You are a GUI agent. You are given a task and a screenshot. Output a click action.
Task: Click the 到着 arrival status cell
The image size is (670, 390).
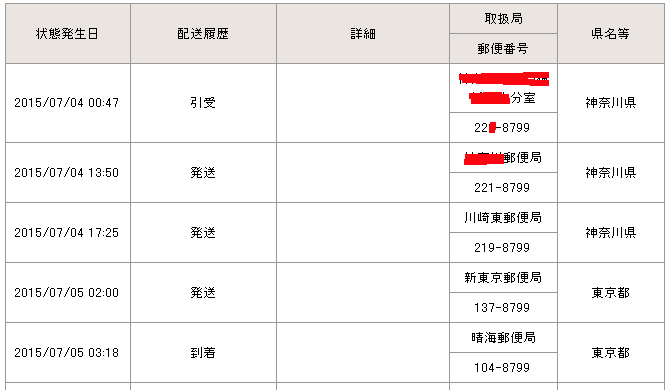203,353
